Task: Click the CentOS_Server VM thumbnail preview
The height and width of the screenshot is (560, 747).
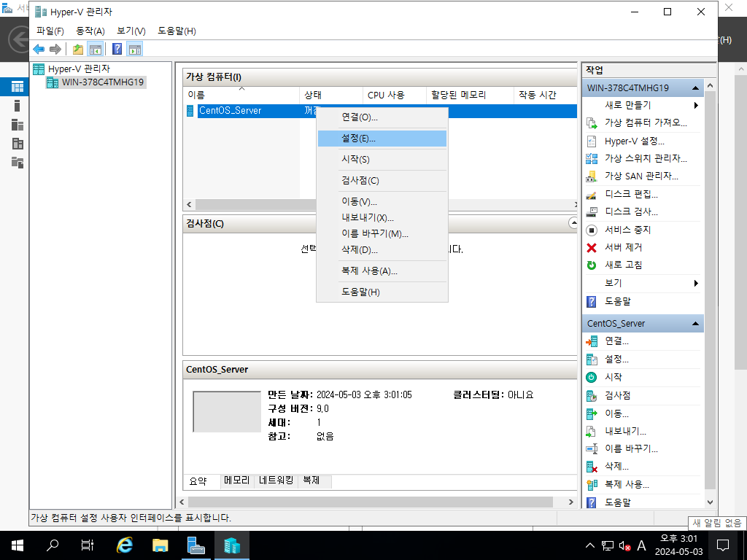Action: (x=227, y=412)
